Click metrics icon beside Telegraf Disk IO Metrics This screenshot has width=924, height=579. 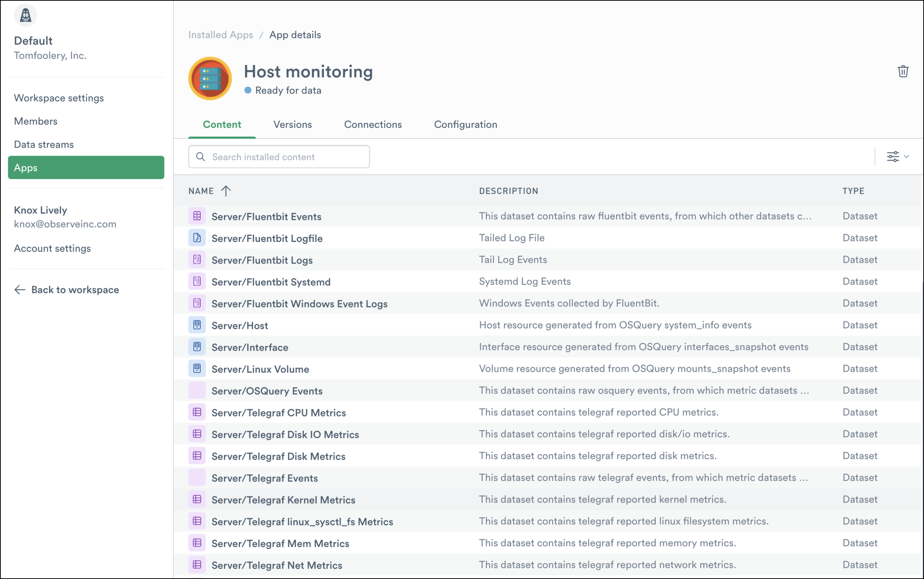pyautogui.click(x=197, y=434)
